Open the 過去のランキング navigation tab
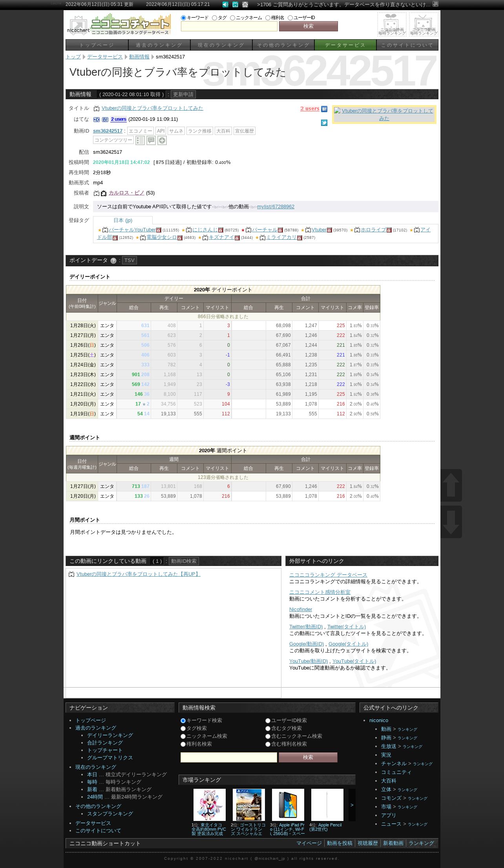 click(159, 45)
